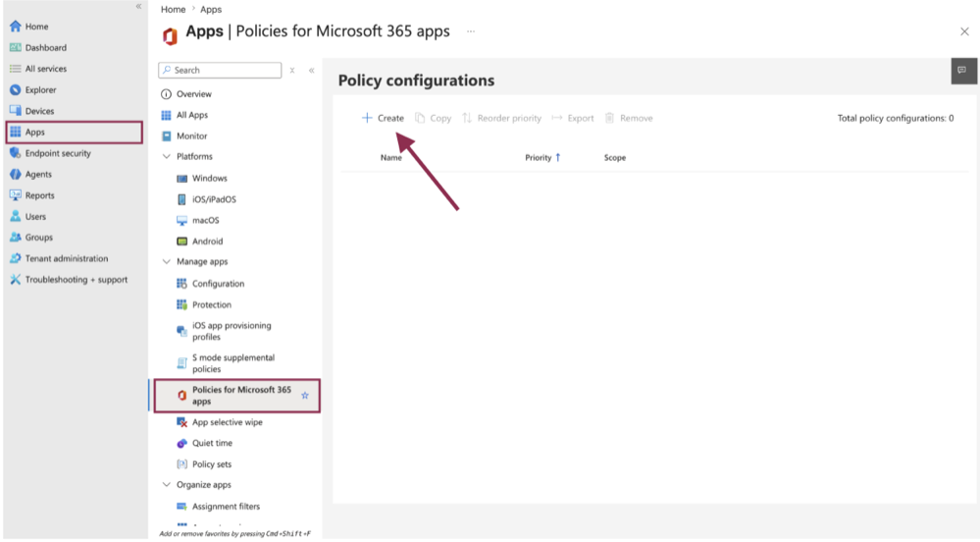Click the Total policy configurations: 0 text

coord(896,118)
